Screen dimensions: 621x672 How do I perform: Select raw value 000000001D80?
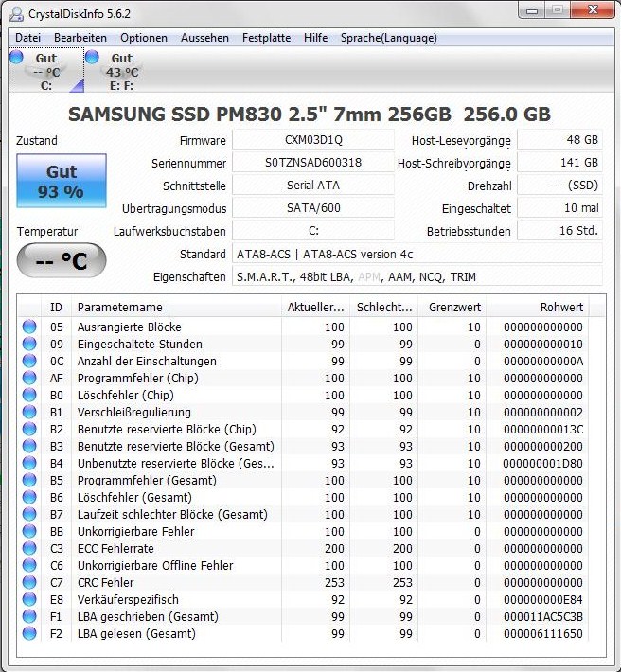click(543, 463)
